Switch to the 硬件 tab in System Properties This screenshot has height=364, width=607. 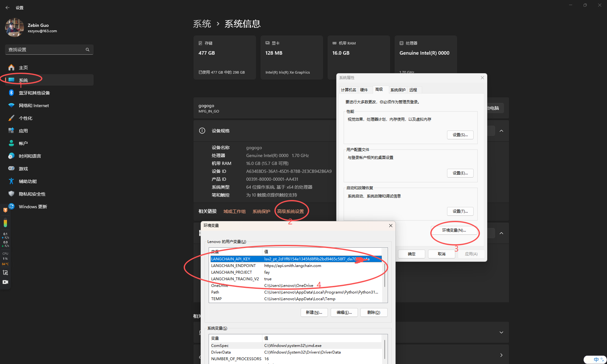pyautogui.click(x=364, y=90)
